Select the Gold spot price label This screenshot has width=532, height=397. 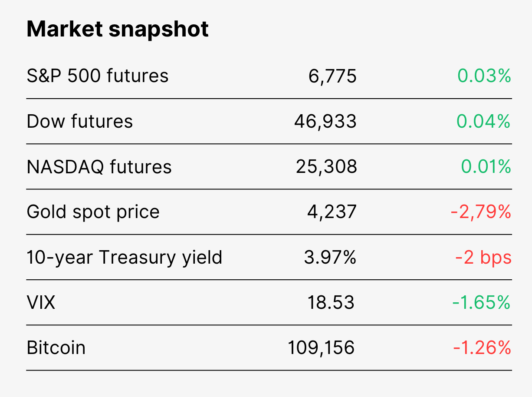(93, 212)
